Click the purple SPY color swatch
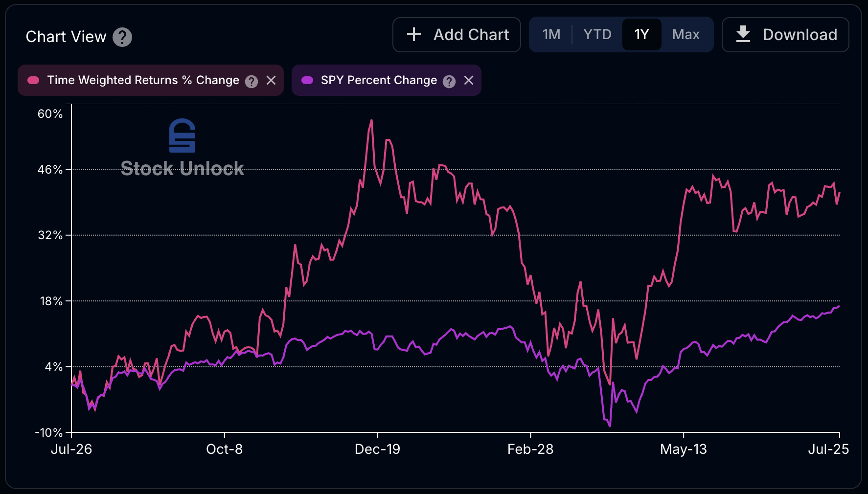 [307, 80]
